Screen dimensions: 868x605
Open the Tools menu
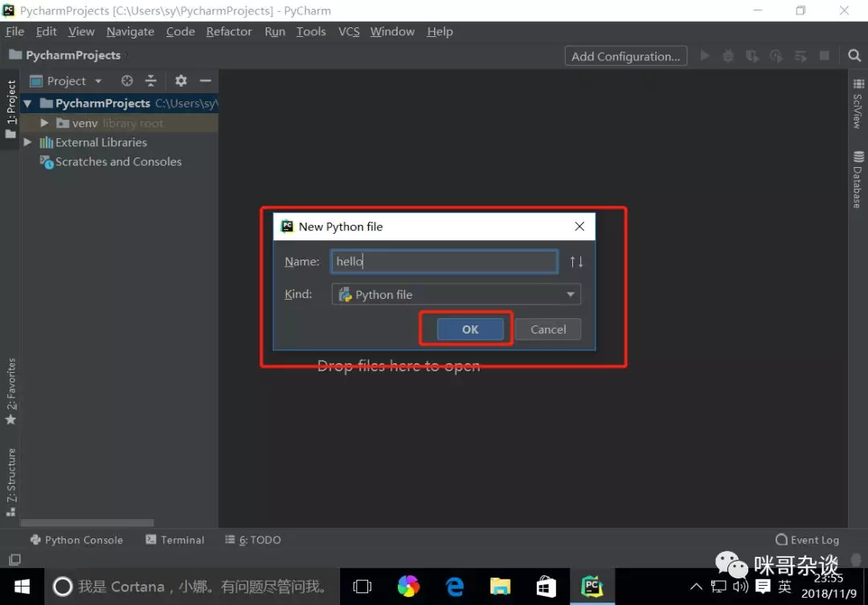tap(311, 31)
